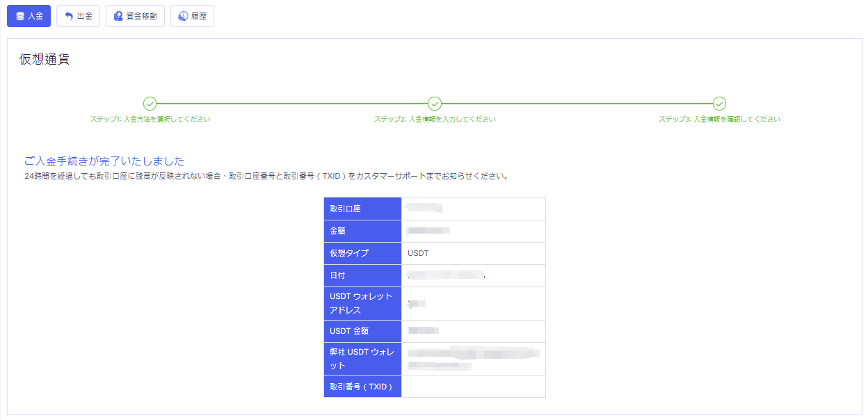
Task: Click the 資金移動 fund transfer icon
Action: pos(118,16)
